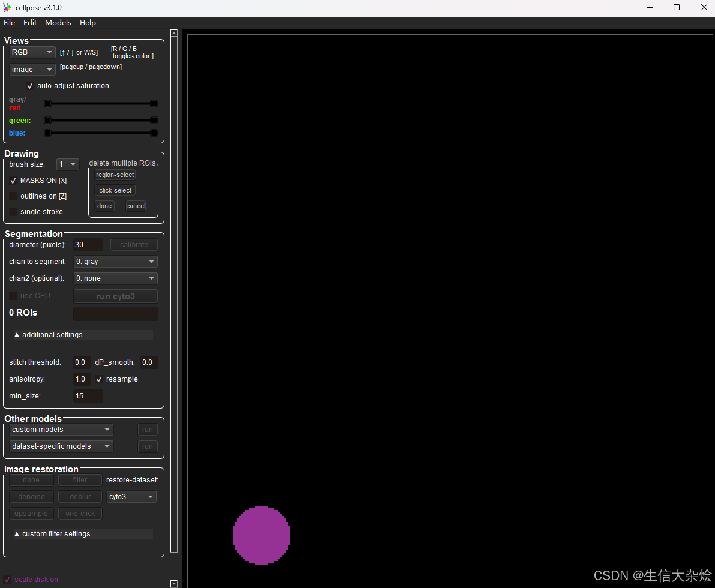Viewport: 715px width, 588px height.
Task: Open the image view type dropdown
Action: click(x=32, y=69)
